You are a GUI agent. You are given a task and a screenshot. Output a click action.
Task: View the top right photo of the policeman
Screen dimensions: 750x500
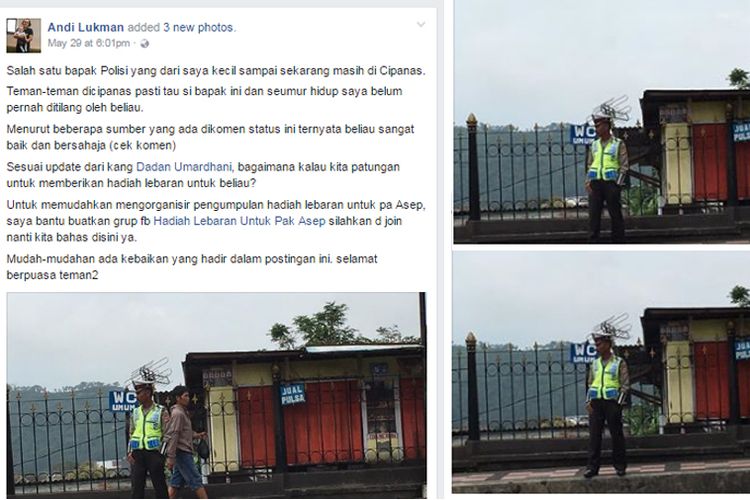(602, 122)
